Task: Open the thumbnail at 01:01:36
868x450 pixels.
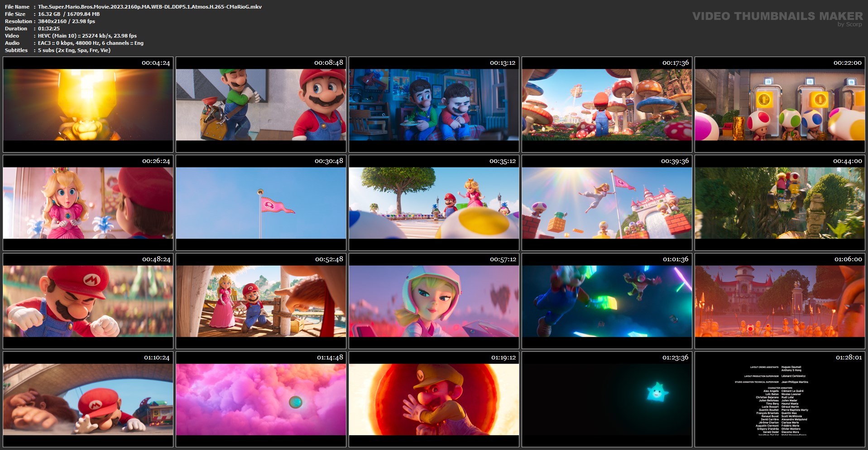Action: pos(607,301)
